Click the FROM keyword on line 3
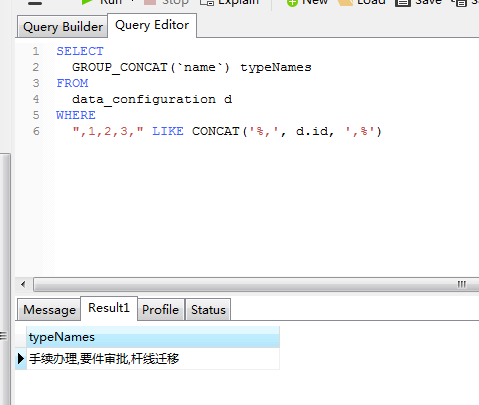This screenshot has height=405, width=479. tap(72, 83)
